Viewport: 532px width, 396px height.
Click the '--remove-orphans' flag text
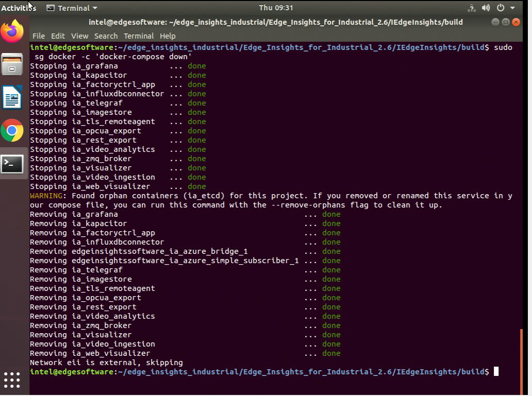coord(308,205)
